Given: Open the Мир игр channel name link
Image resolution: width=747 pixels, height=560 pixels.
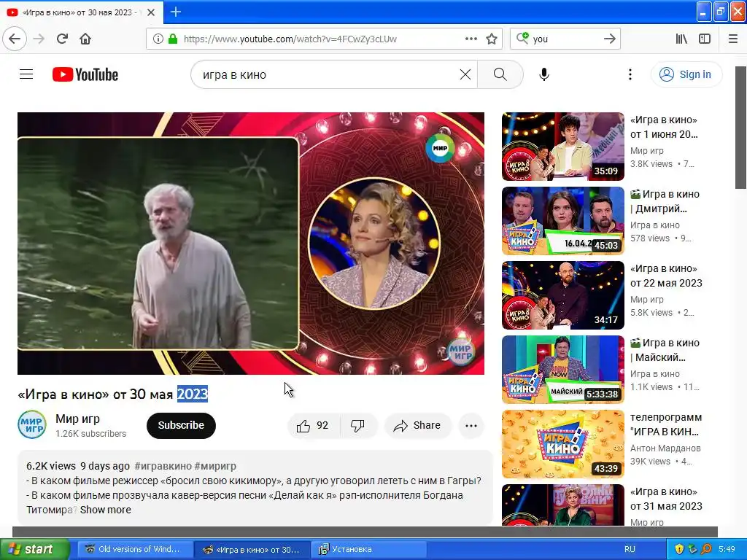Looking at the screenshot, I should tap(77, 419).
